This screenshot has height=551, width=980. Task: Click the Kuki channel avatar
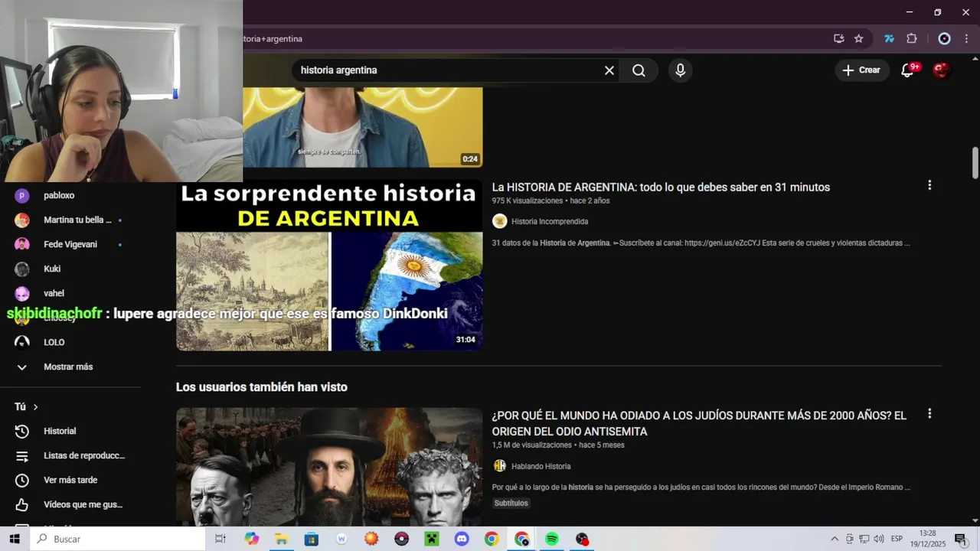(x=22, y=269)
